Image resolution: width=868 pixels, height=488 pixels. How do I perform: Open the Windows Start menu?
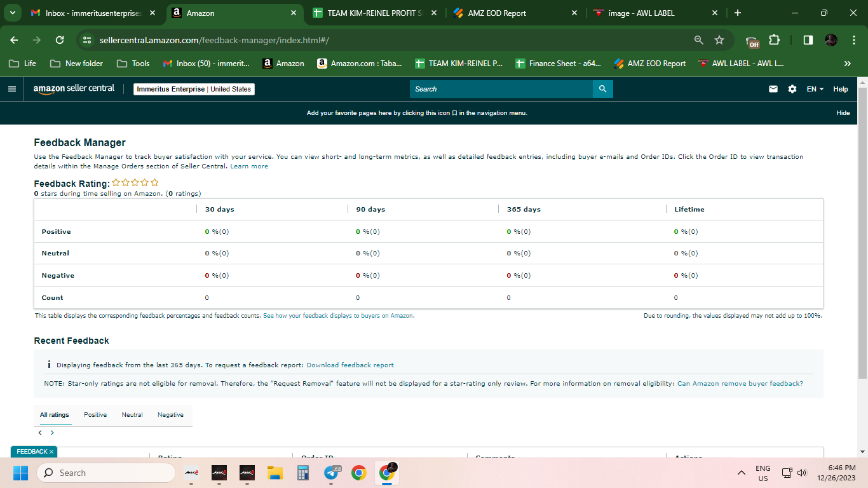[x=20, y=473]
